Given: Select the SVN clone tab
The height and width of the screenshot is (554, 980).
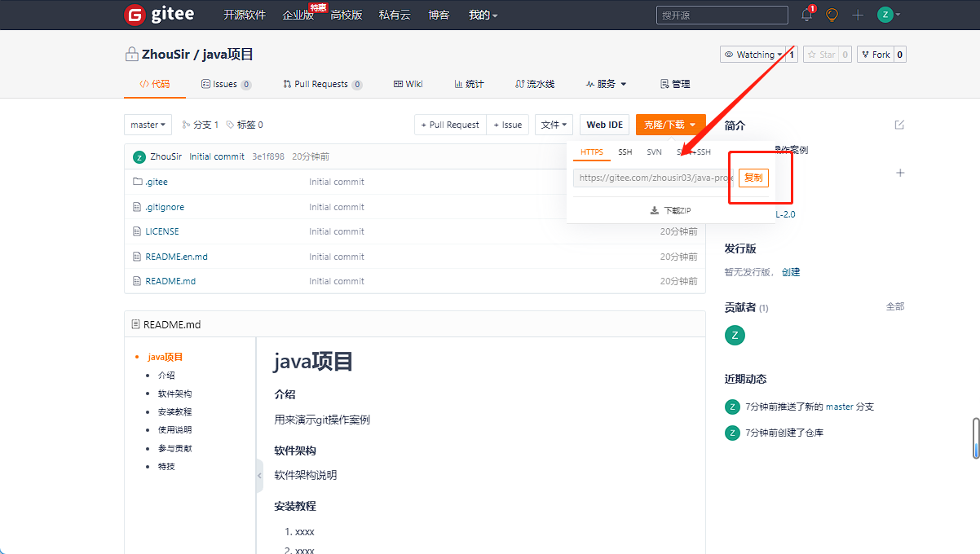Looking at the screenshot, I should tap(654, 152).
